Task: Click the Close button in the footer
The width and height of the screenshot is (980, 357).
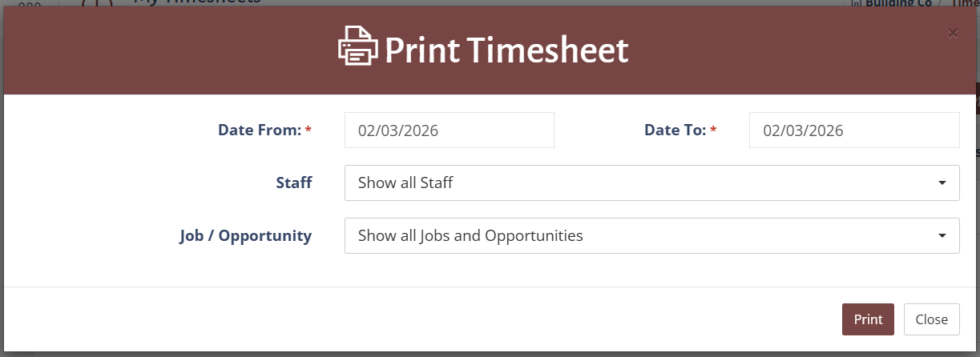Action: click(x=931, y=319)
